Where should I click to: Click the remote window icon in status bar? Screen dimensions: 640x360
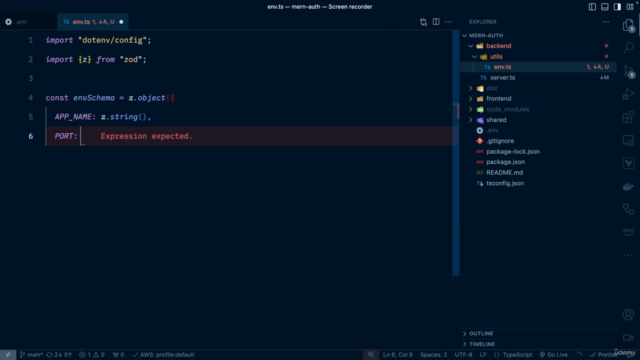[8, 355]
